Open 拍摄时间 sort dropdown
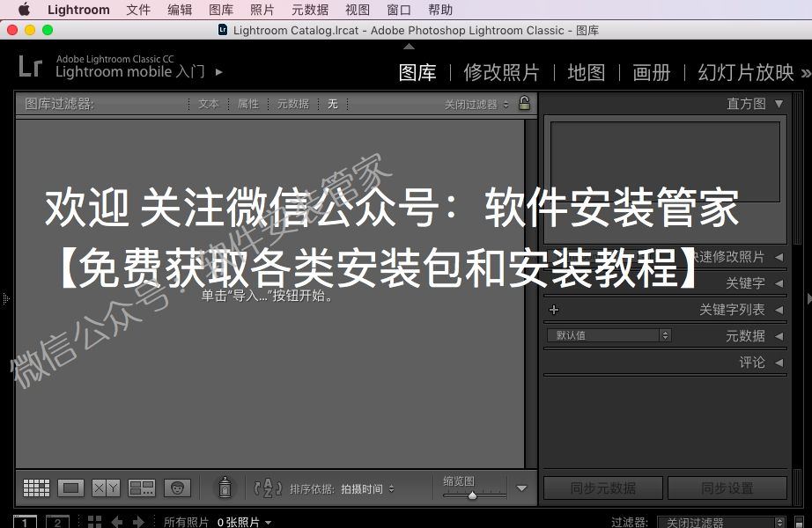Screen dimensions: 812x528 point(367,488)
